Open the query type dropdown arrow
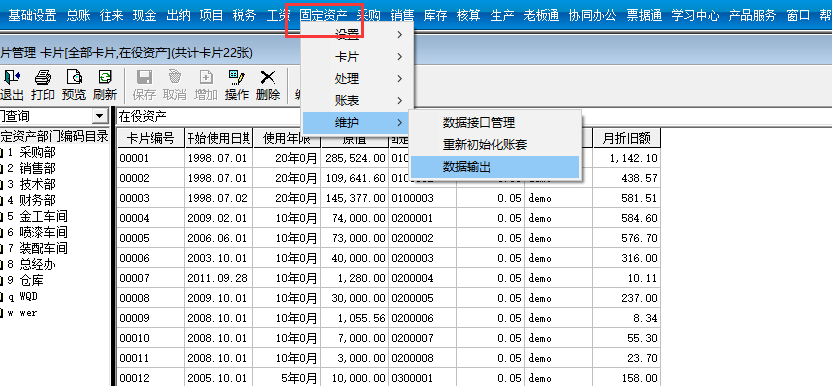Image resolution: width=832 pixels, height=386 pixels. click(x=99, y=116)
